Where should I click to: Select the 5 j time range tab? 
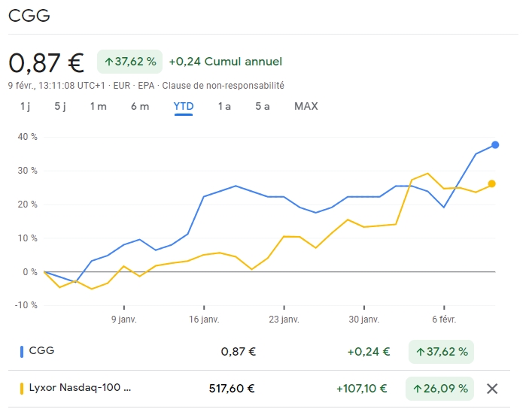click(60, 106)
